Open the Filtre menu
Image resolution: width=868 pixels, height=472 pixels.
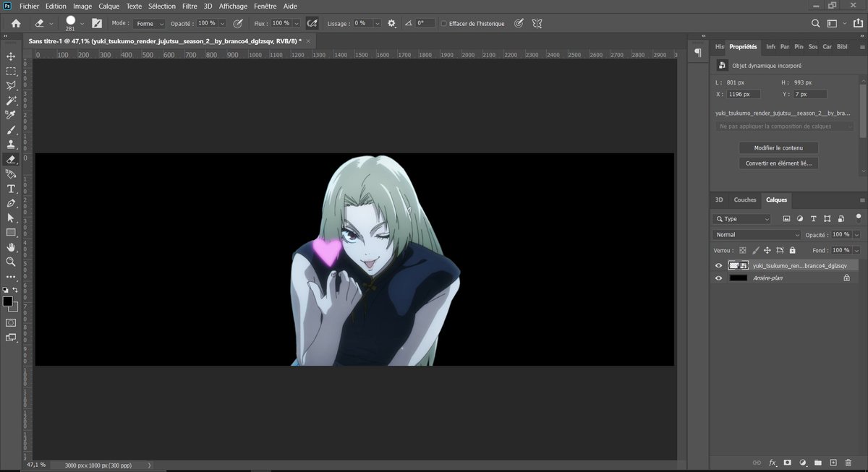190,6
